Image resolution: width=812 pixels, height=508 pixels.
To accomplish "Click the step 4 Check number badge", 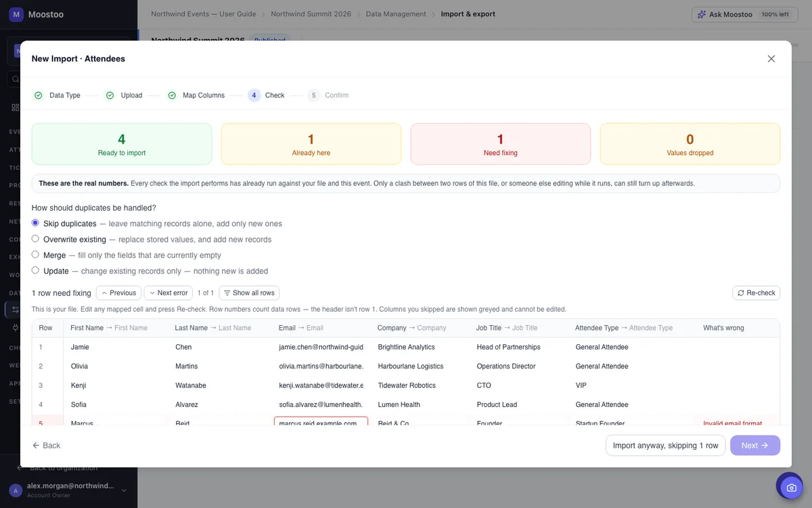I will click(254, 96).
